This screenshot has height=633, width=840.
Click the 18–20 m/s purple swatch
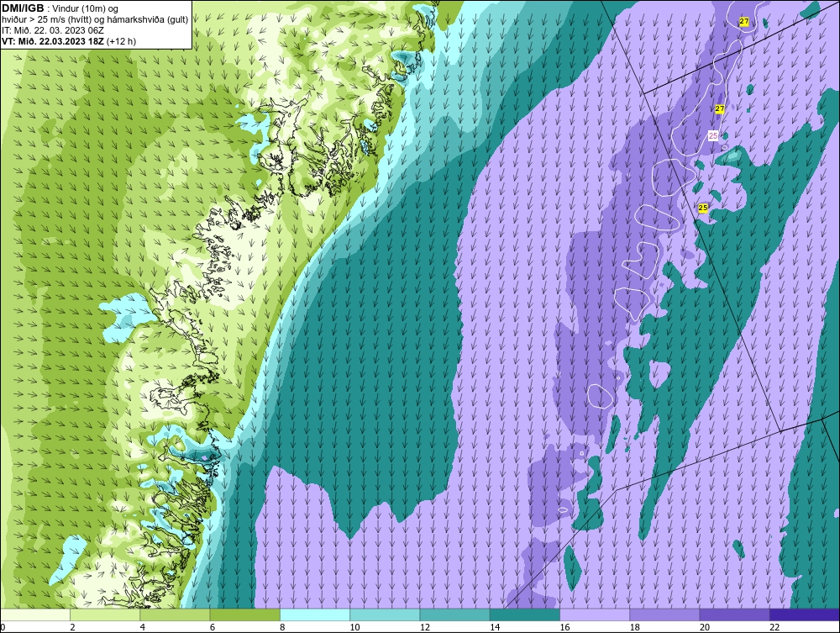(664, 615)
